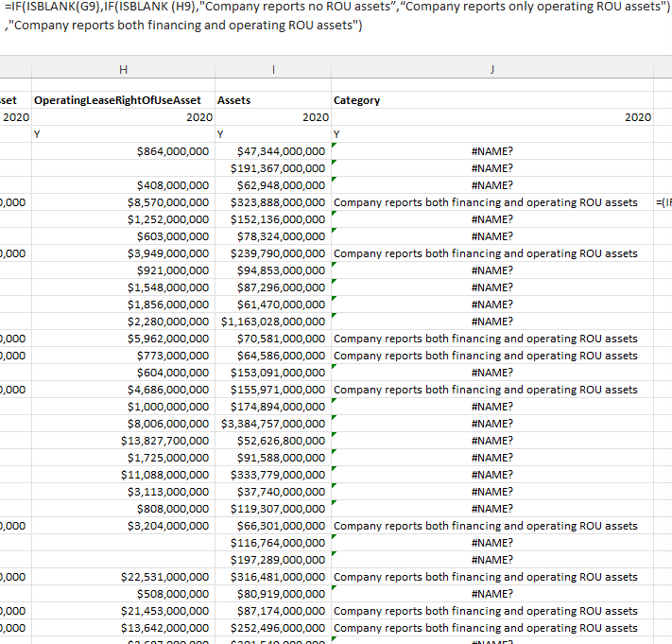This screenshot has height=644, width=672.
Task: Select column I header
Action: (x=273, y=69)
